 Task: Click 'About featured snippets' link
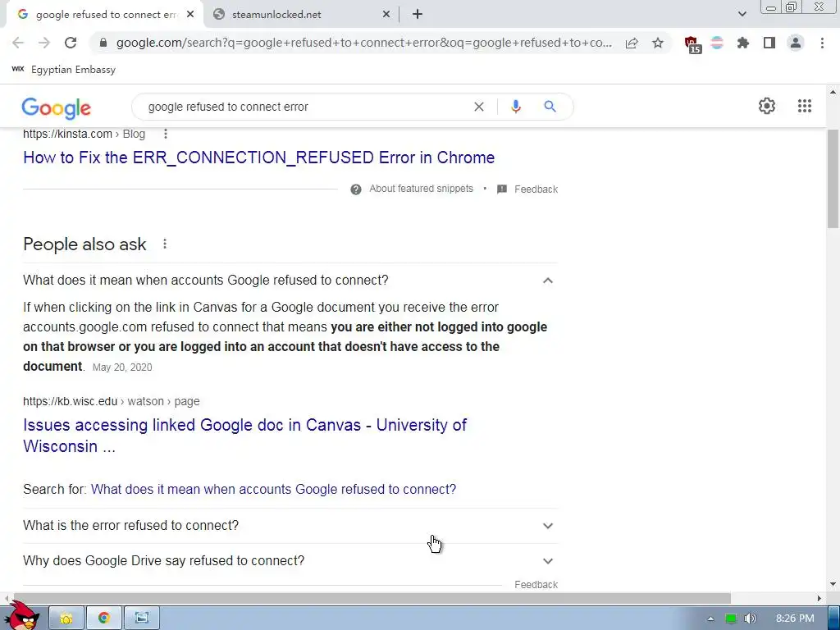(421, 189)
